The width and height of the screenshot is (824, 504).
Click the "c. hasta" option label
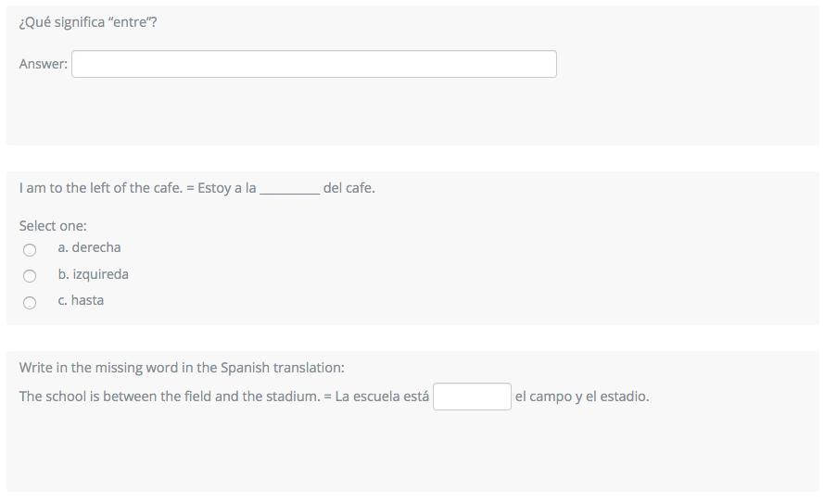pyautogui.click(x=81, y=300)
